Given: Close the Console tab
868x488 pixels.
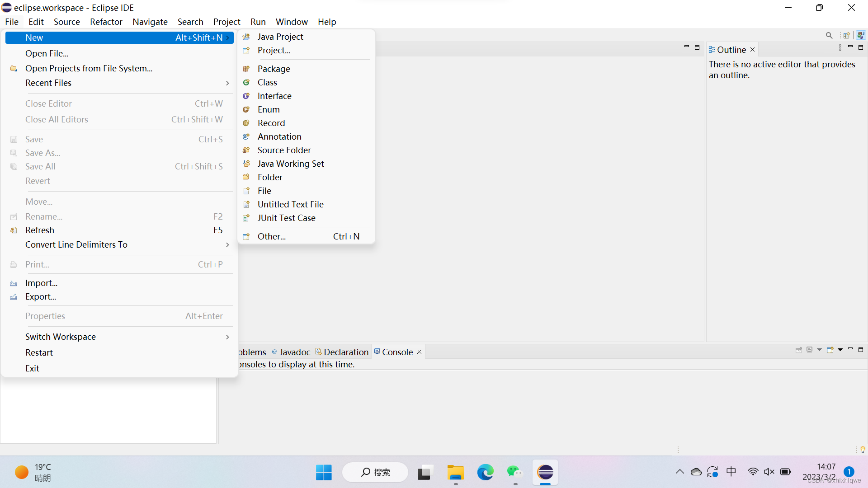Looking at the screenshot, I should click(420, 352).
